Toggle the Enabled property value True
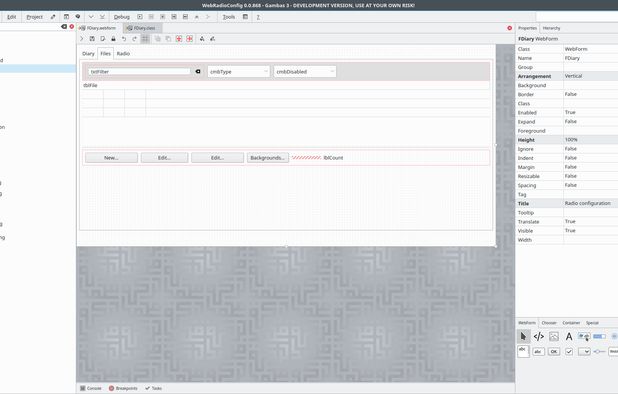Screen dimensions: 618x394 tap(590, 112)
